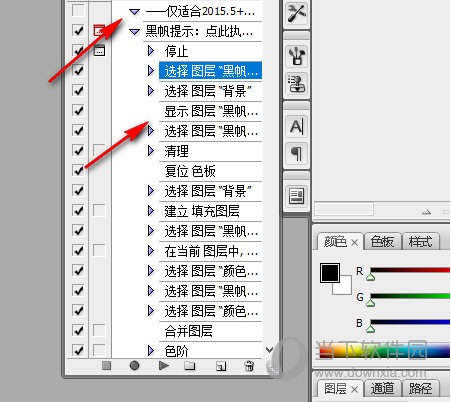Expand the 清理 step details
Viewport: 451px width, 402px height.
click(151, 151)
